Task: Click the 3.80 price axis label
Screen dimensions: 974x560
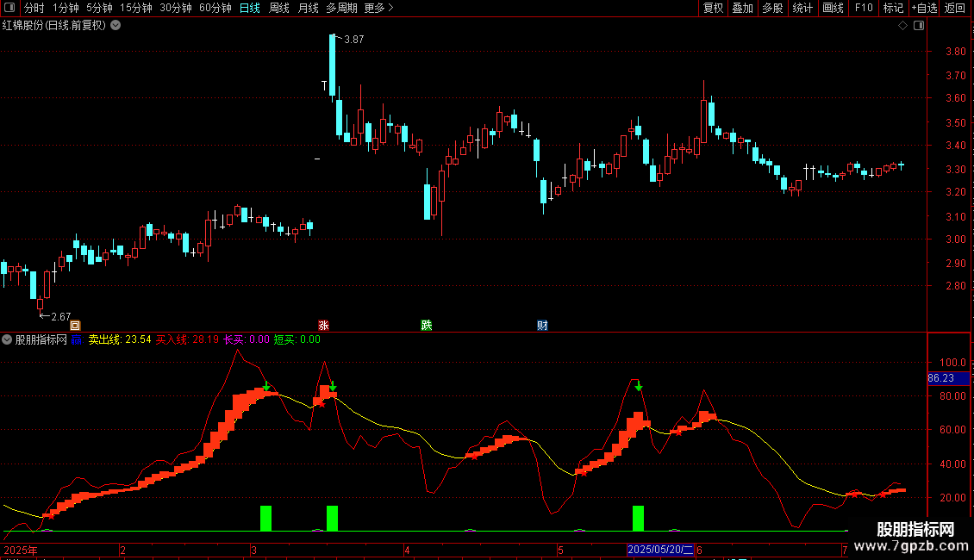Action: click(x=955, y=52)
